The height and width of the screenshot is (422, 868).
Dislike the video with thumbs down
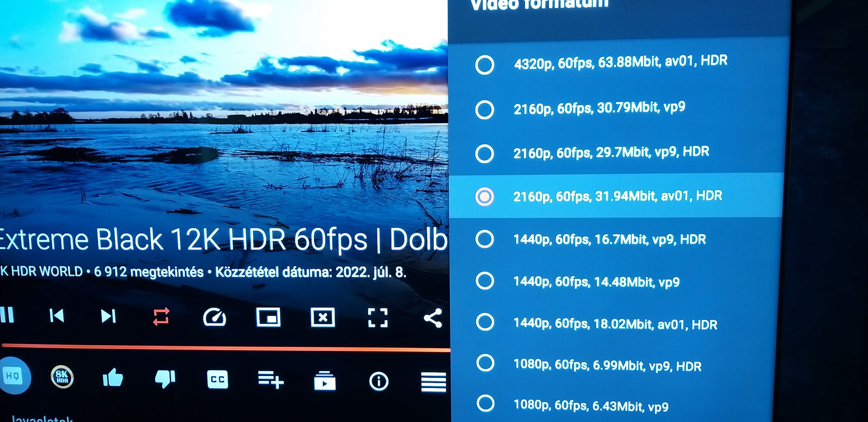tap(165, 379)
